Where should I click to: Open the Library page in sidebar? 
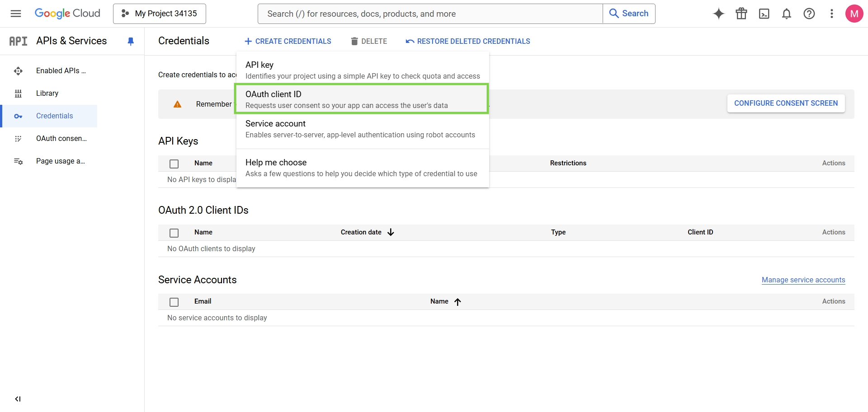point(49,94)
